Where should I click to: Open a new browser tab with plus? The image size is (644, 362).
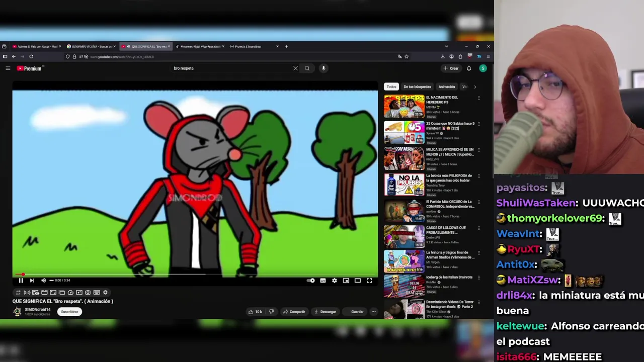(286, 46)
